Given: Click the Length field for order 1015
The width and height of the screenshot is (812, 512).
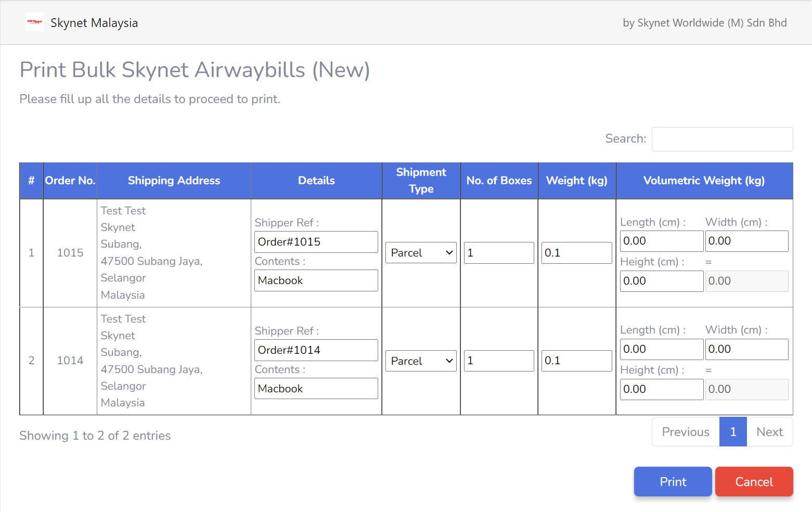Looking at the screenshot, I should coord(661,240).
